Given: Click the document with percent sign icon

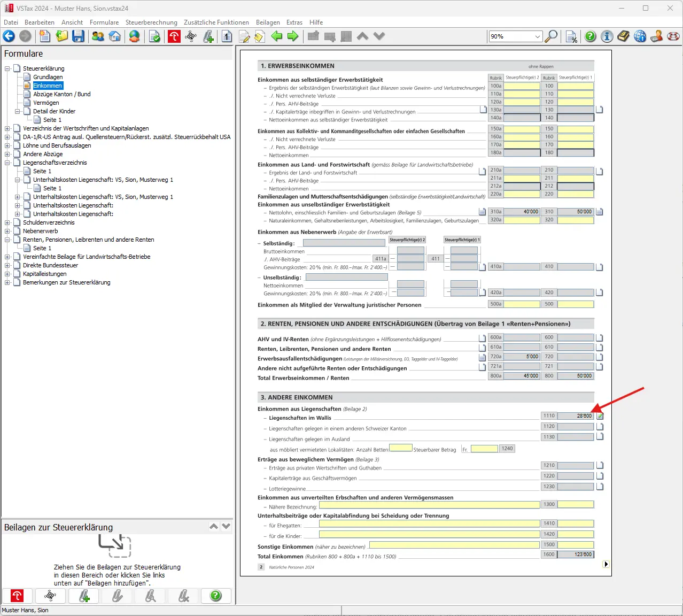Looking at the screenshot, I should click(x=571, y=36).
